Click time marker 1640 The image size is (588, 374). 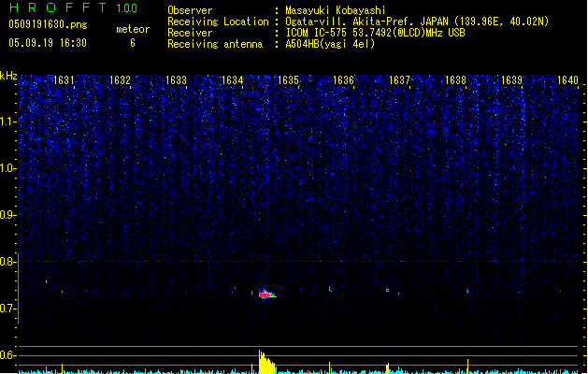(x=567, y=80)
